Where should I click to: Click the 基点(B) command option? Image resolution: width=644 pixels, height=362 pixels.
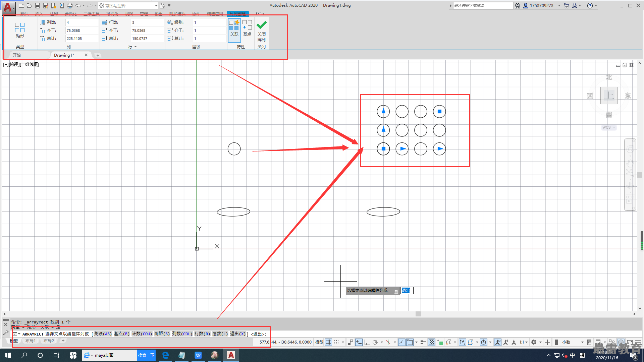tap(121, 334)
